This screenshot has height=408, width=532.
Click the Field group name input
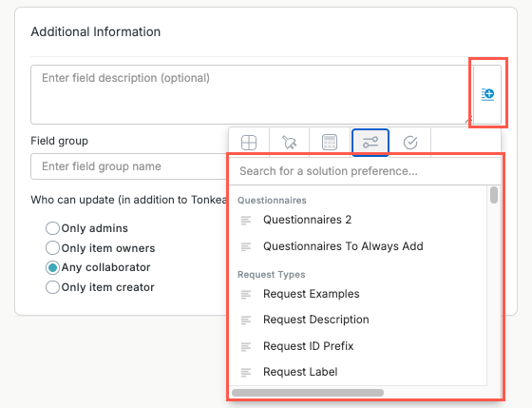129,166
